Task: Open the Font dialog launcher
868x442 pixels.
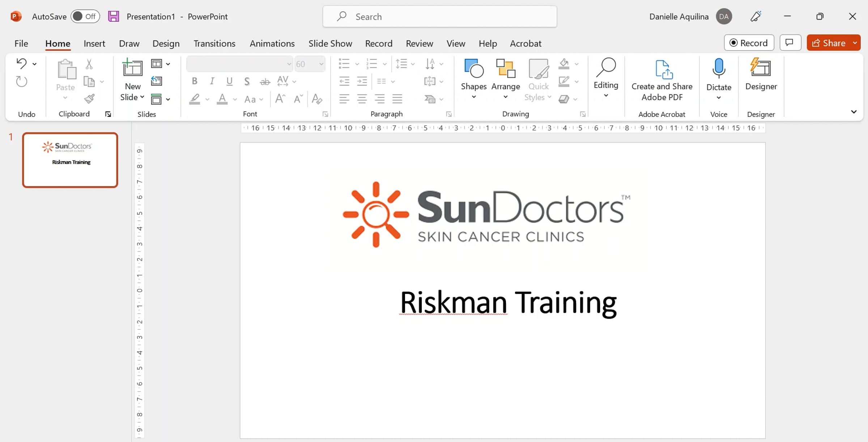Action: coord(325,114)
